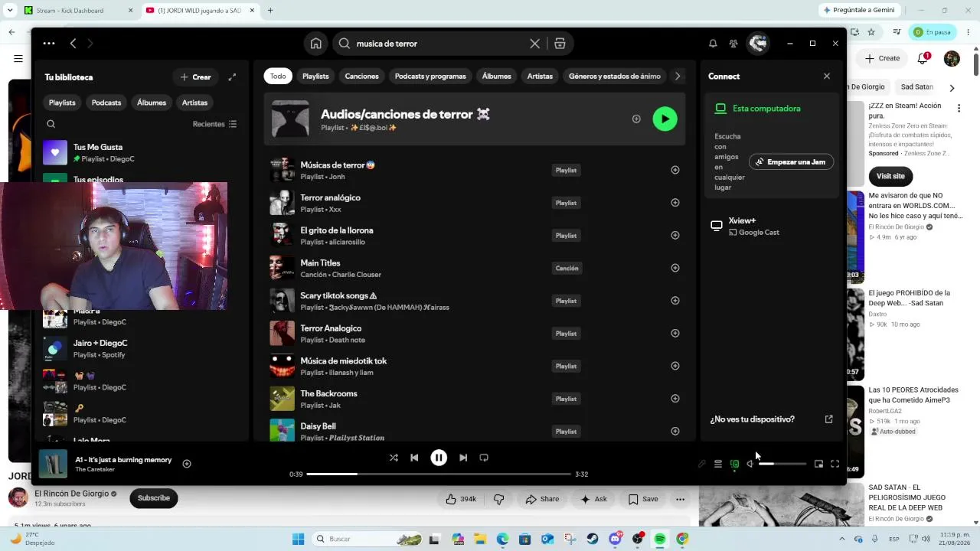This screenshot has height=551, width=980.
Task: Add The Backrooms playlist to library
Action: tap(675, 398)
